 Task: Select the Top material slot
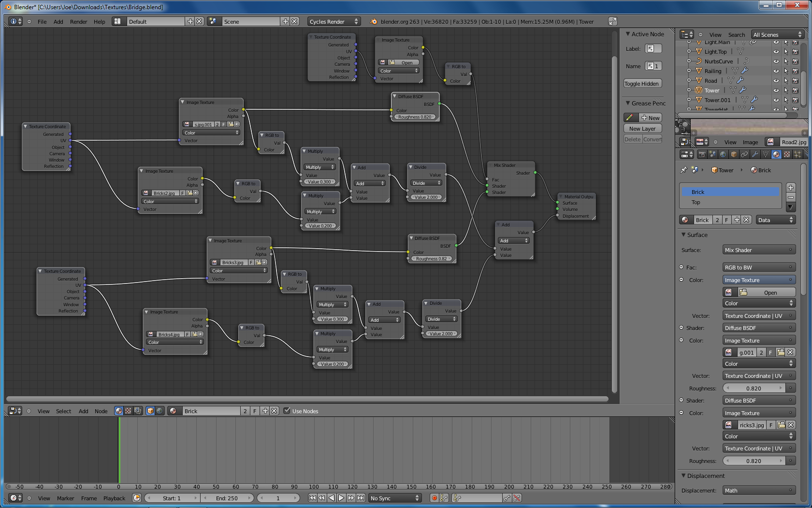pos(730,202)
